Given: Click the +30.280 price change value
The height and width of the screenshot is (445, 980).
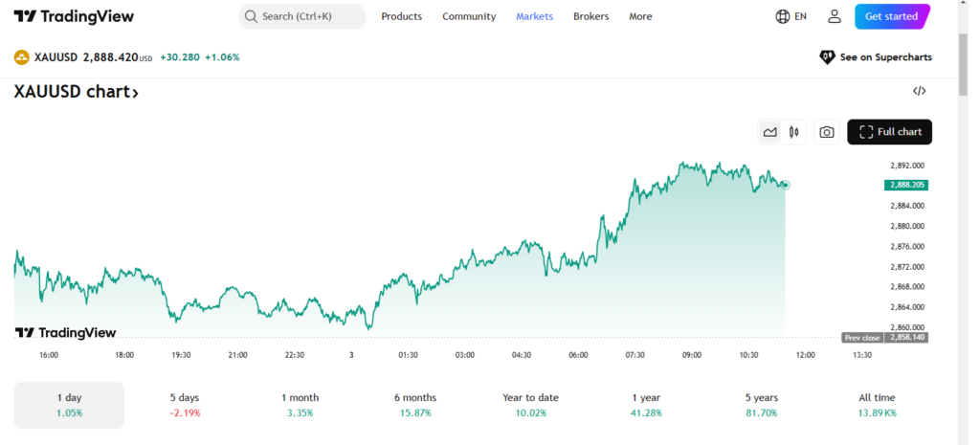Looking at the screenshot, I should click(180, 57).
